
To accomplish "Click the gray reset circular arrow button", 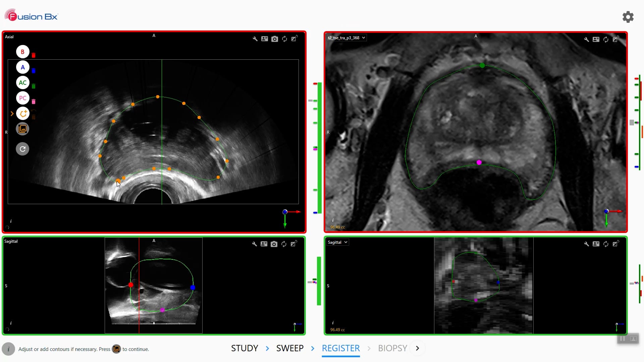I will pyautogui.click(x=22, y=149).
